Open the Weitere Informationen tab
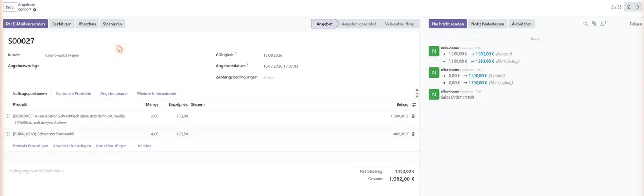Image resolution: width=644 pixels, height=196 pixels. (157, 93)
